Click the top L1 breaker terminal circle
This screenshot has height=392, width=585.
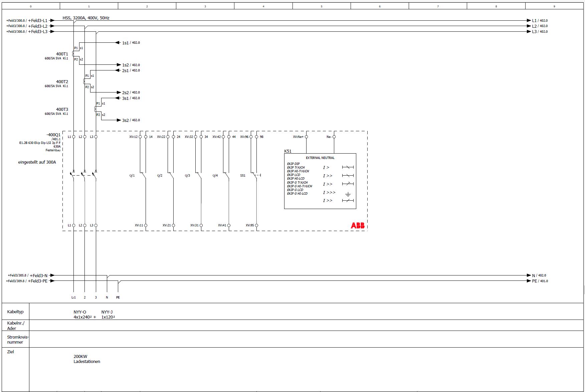coord(73,137)
